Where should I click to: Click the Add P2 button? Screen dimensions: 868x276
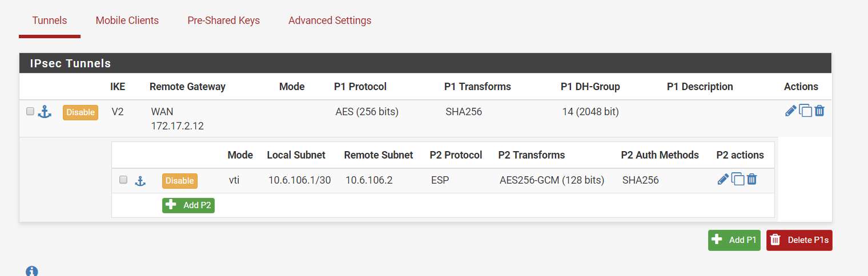click(188, 205)
